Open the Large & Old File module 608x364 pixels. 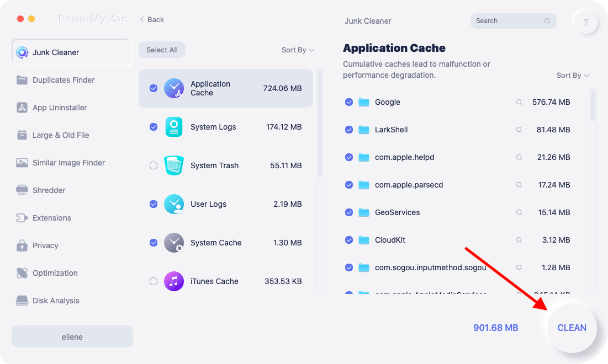pyautogui.click(x=72, y=135)
